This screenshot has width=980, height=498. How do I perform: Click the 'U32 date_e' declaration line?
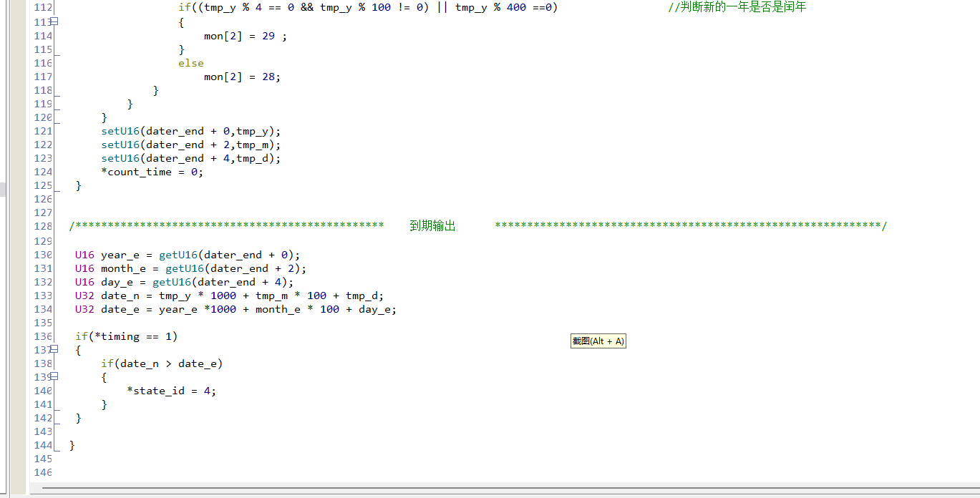[236, 309]
